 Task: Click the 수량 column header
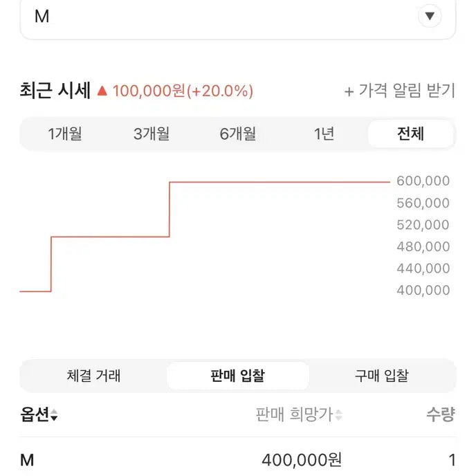(440, 415)
